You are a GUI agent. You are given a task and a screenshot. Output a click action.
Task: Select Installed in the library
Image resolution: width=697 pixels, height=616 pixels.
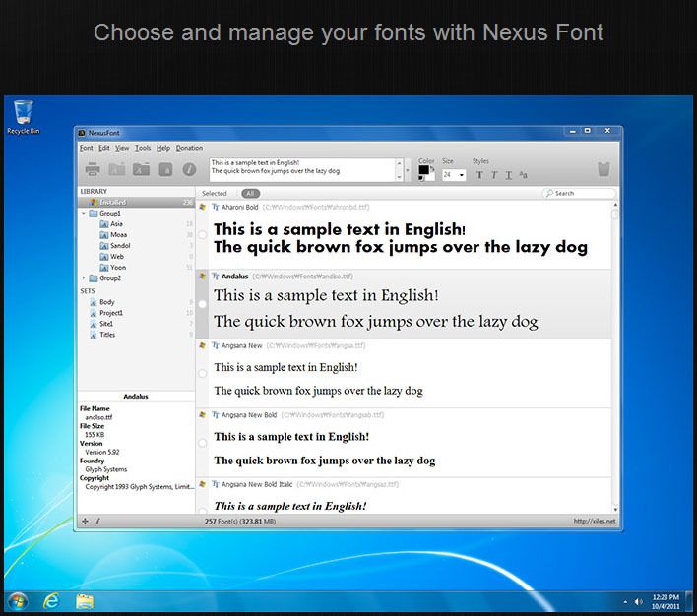click(137, 203)
